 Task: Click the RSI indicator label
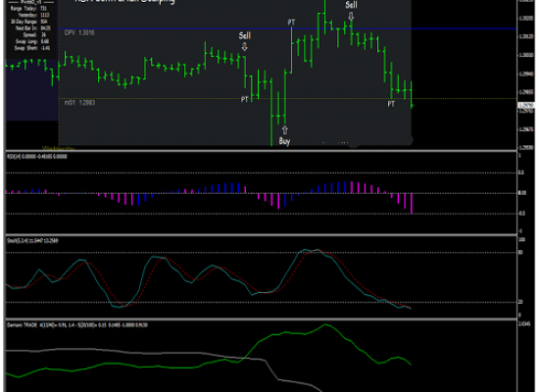point(37,157)
